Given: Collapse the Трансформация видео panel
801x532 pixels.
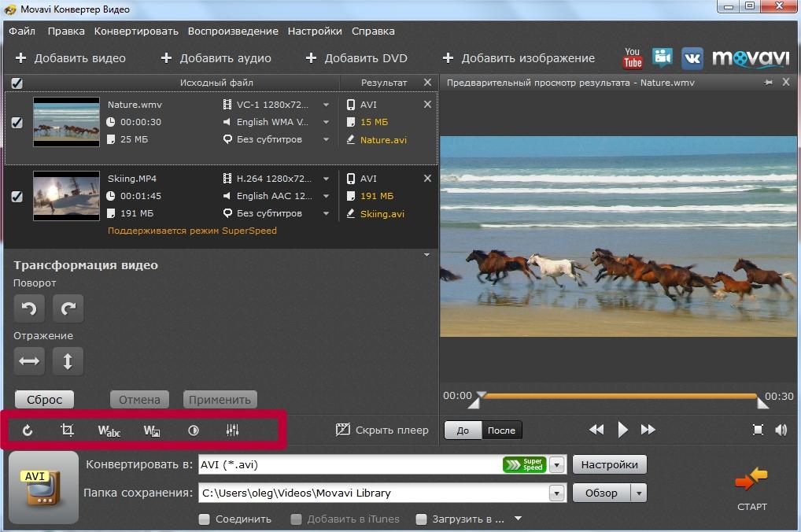Looking at the screenshot, I should click(426, 254).
